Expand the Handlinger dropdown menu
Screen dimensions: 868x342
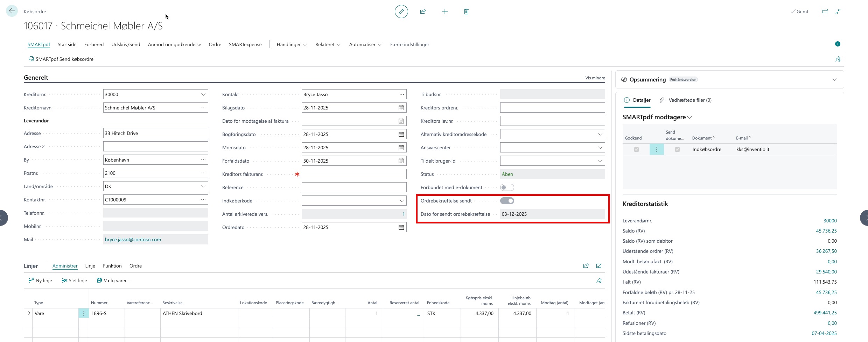[x=292, y=44]
